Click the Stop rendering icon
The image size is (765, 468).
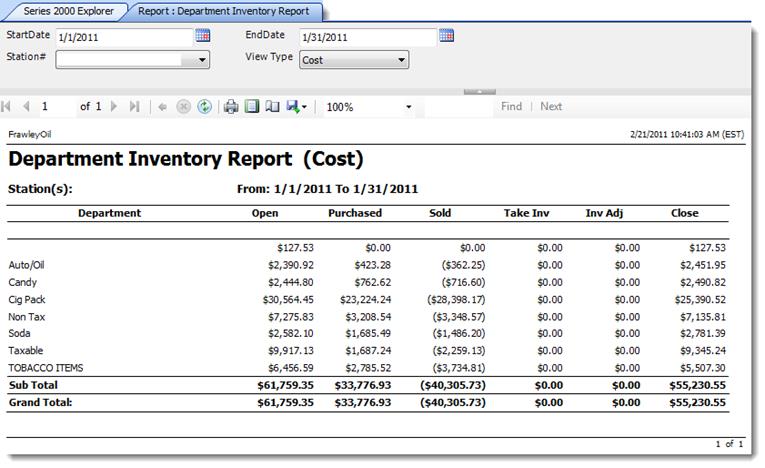point(183,107)
